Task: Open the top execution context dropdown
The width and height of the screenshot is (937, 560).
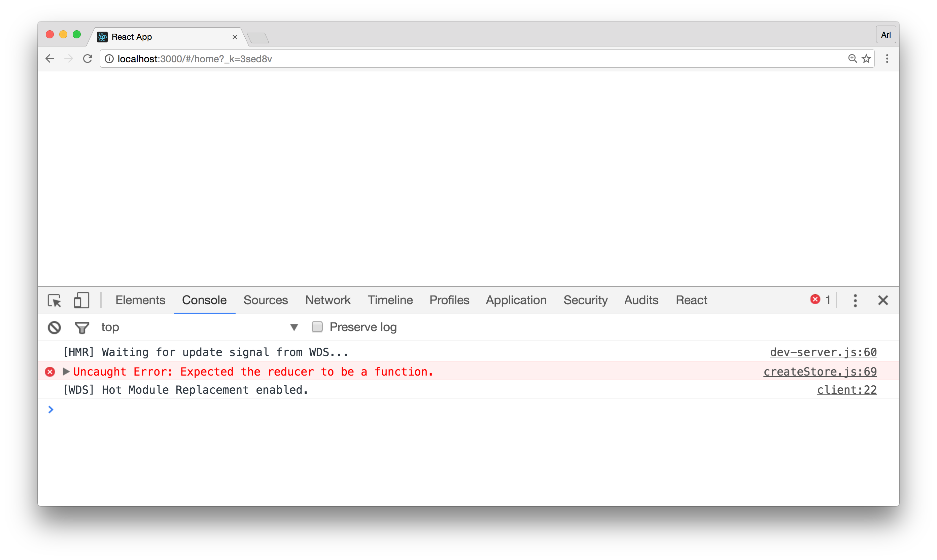Action: coord(200,327)
